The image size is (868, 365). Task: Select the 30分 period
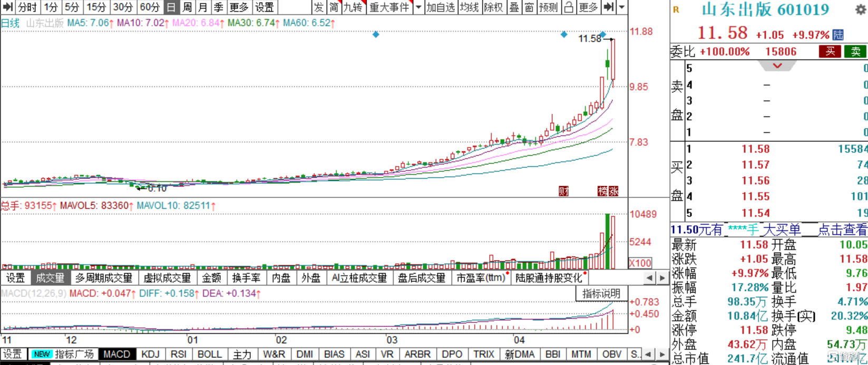click(123, 7)
